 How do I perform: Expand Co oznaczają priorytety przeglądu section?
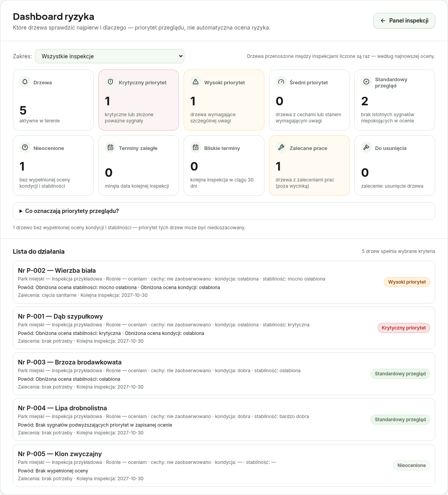pos(224,211)
